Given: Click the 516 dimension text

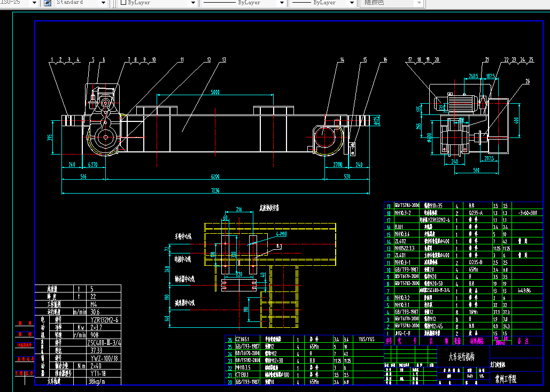Looking at the screenshot, I should [83, 176].
